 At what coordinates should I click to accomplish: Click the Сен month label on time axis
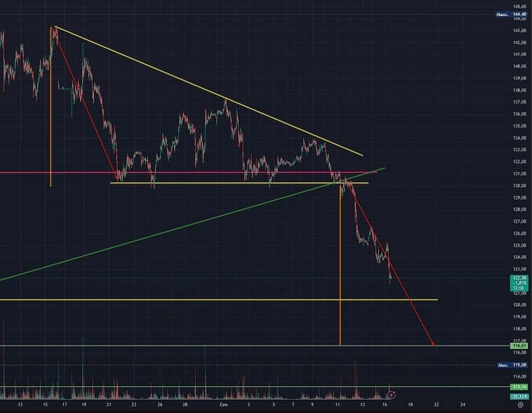point(224,405)
